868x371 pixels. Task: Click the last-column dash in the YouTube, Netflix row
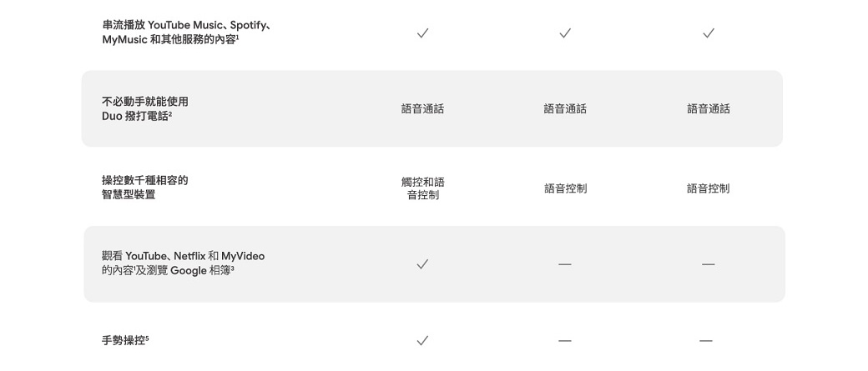point(708,264)
